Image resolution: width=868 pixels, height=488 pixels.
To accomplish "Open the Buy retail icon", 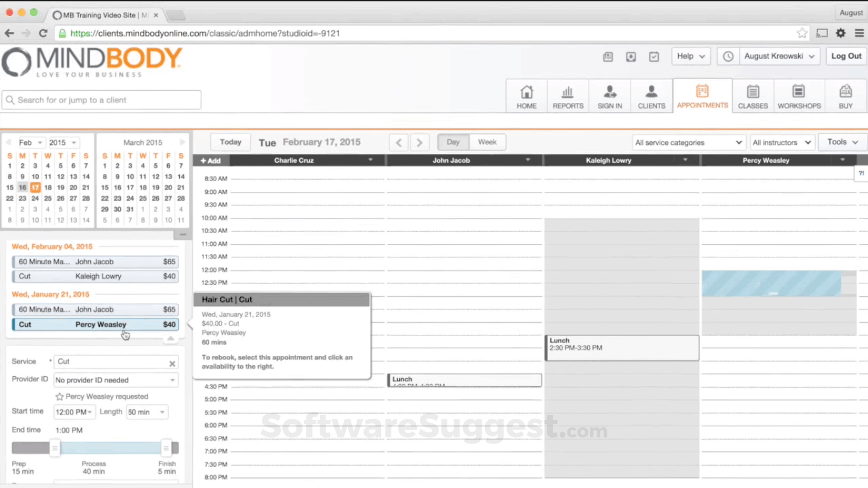I will tap(846, 91).
